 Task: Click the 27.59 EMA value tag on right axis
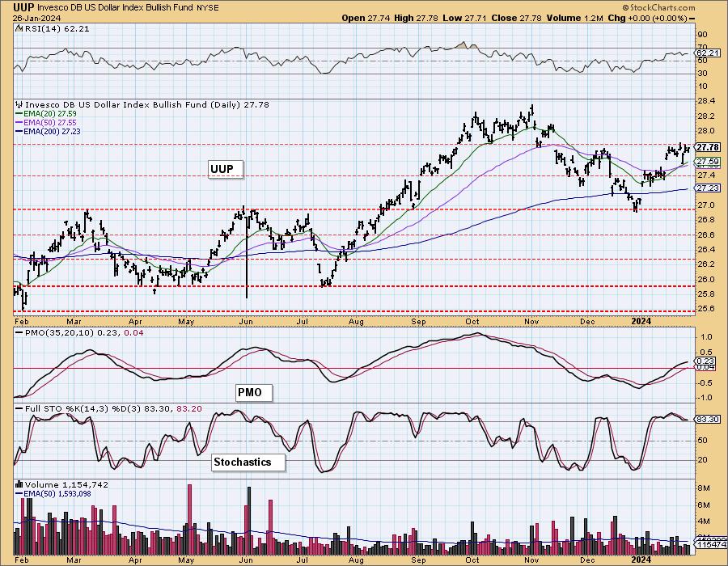point(709,162)
